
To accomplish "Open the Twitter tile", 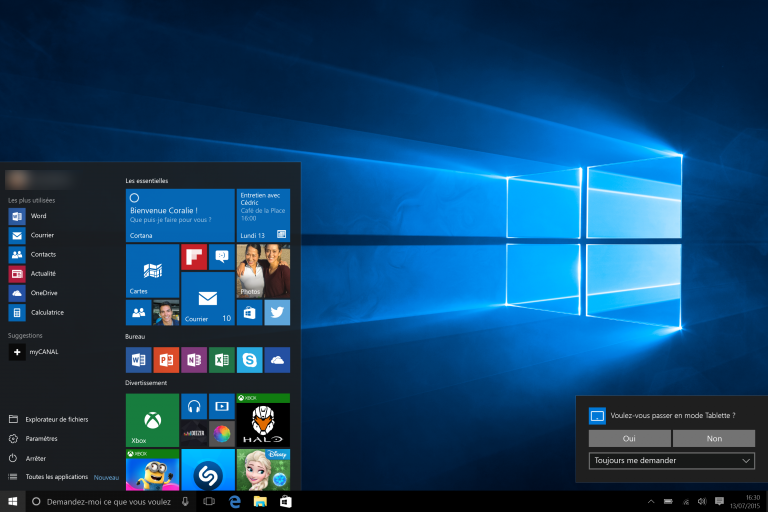I will (277, 313).
